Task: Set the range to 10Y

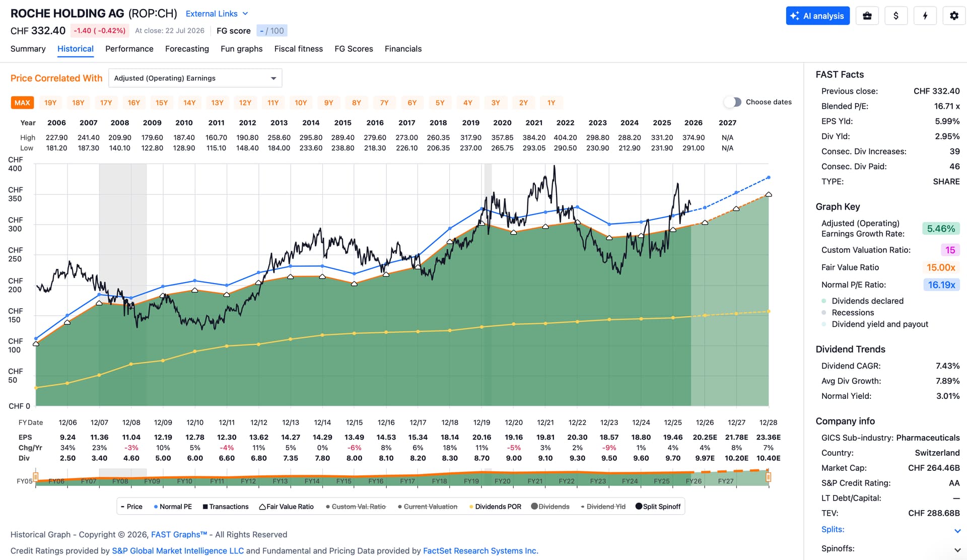Action: [x=301, y=103]
